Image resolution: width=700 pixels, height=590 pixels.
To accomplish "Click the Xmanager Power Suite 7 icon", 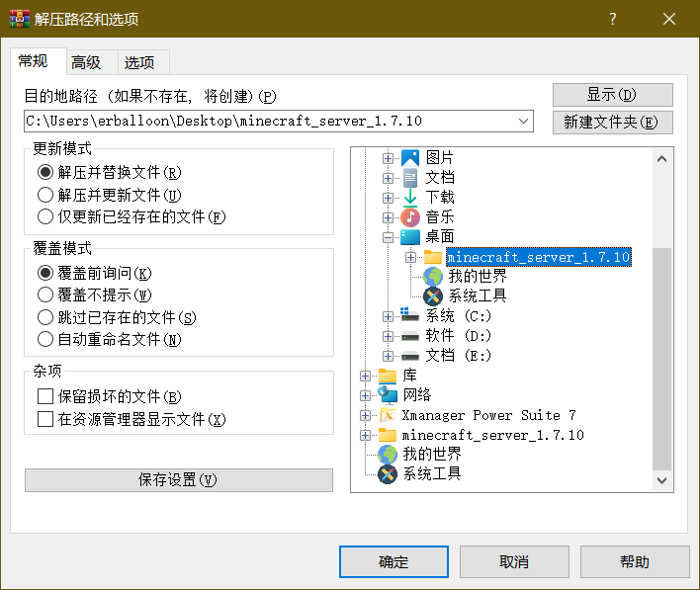I will (388, 415).
